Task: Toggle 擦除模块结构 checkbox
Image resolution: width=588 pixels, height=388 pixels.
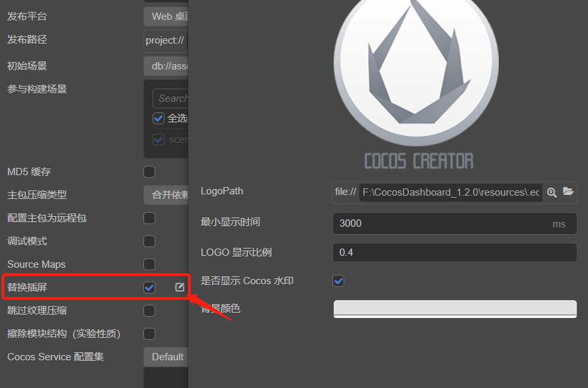Action: (149, 334)
